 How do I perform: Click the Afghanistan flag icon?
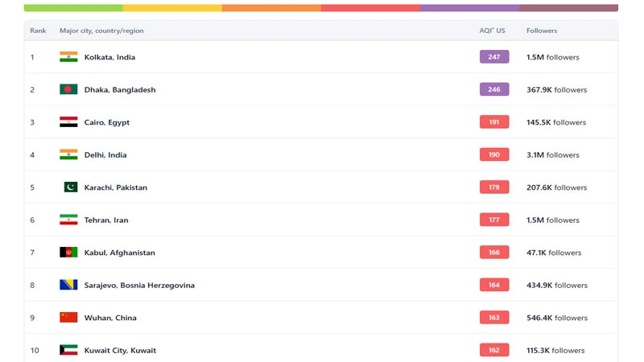(x=68, y=253)
